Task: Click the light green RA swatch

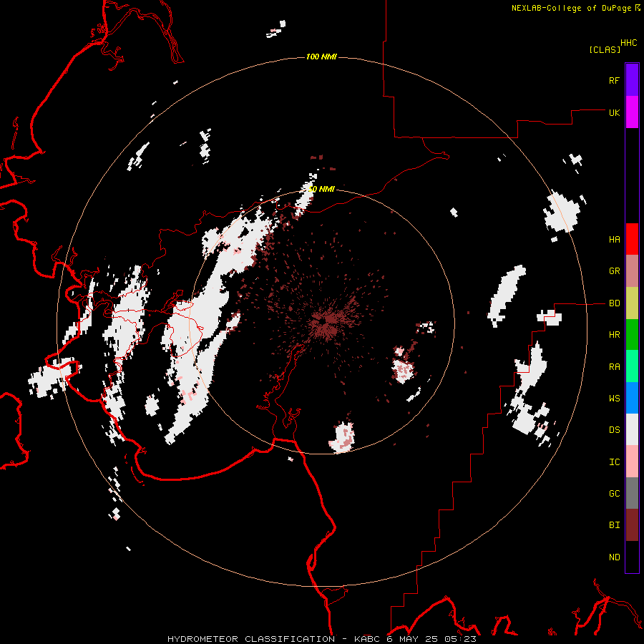Action: coord(632,366)
